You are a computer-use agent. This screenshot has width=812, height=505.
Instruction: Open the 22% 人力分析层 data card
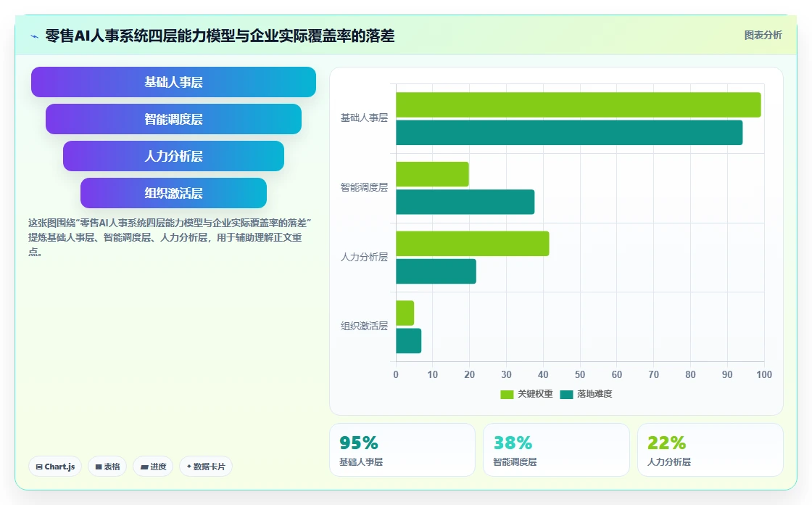tap(710, 450)
